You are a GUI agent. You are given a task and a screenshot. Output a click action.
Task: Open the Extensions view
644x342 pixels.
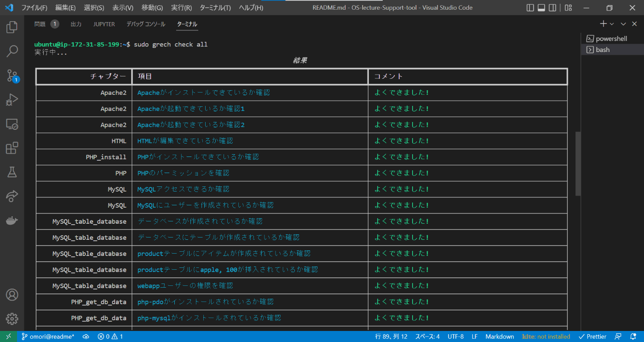[x=12, y=148]
